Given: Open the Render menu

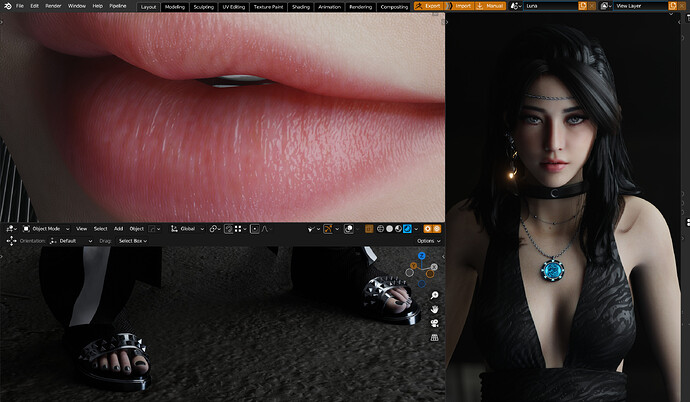Looking at the screenshot, I should 53,6.
